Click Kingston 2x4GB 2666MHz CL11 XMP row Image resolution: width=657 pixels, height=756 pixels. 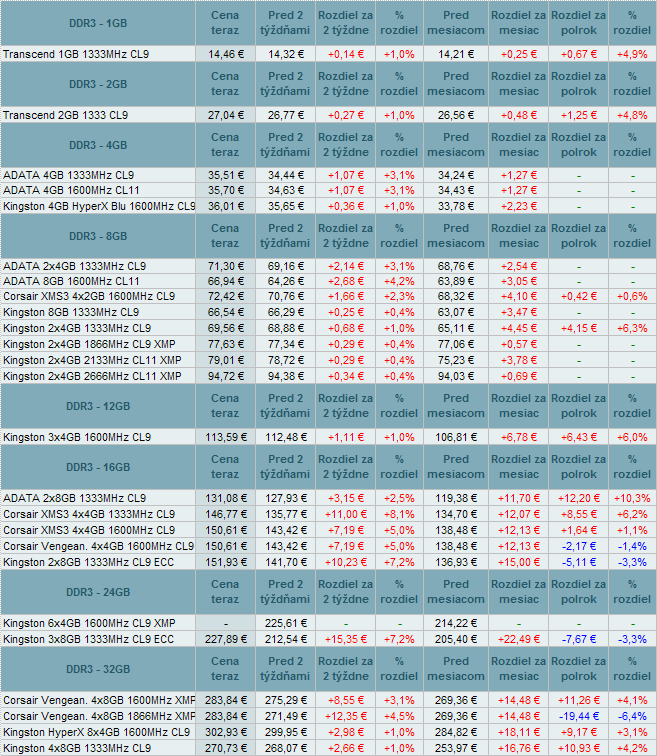tap(92, 376)
